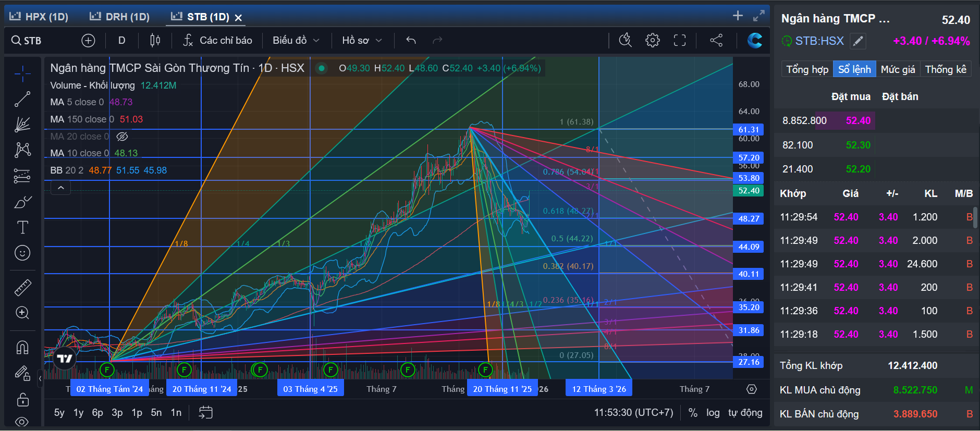This screenshot has height=431, width=980.
Task: Open the TradingView logo link
Action: click(65, 359)
